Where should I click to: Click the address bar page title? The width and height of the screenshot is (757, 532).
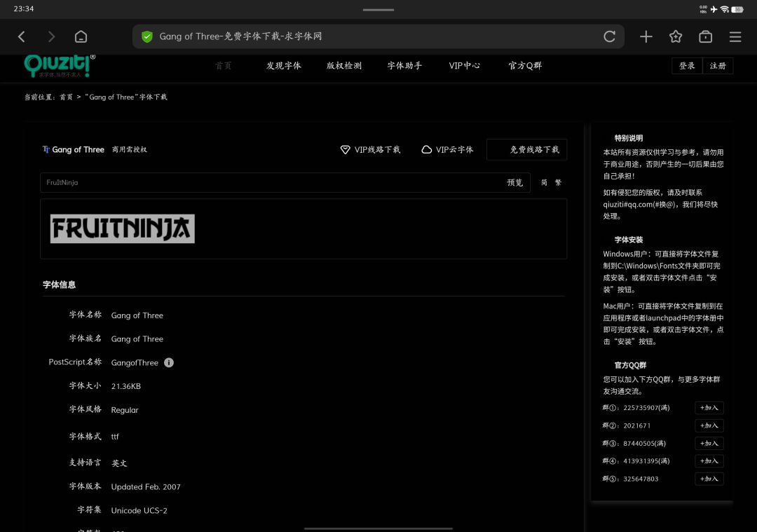pos(240,36)
